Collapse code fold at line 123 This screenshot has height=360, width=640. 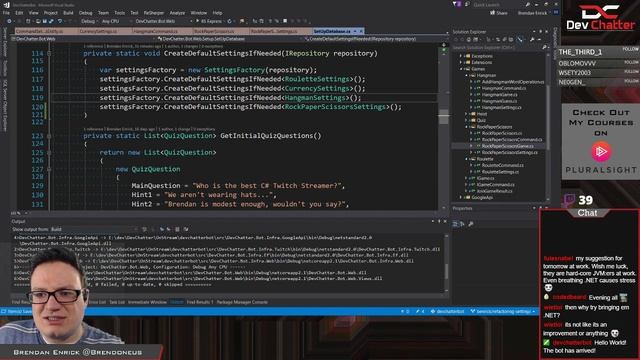click(x=49, y=136)
